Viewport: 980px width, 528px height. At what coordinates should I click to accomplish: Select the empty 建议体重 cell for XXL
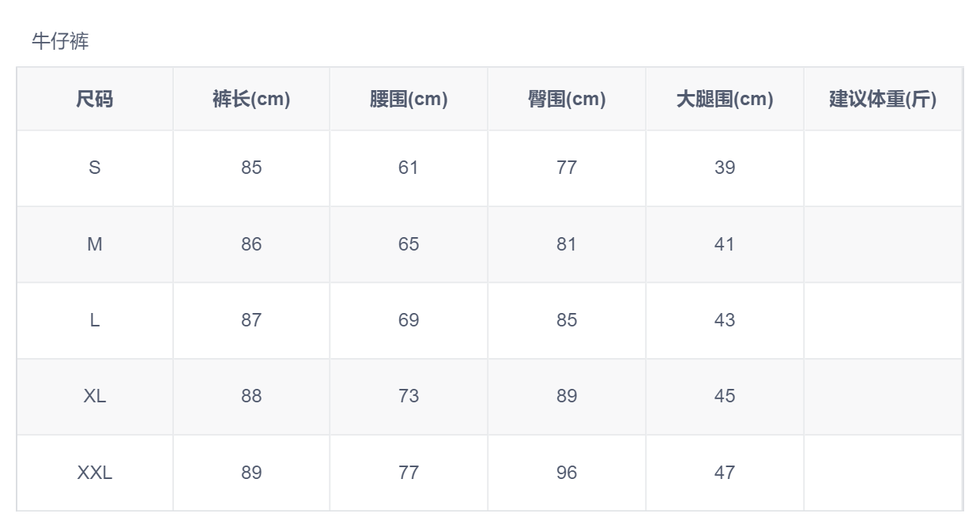(x=883, y=473)
